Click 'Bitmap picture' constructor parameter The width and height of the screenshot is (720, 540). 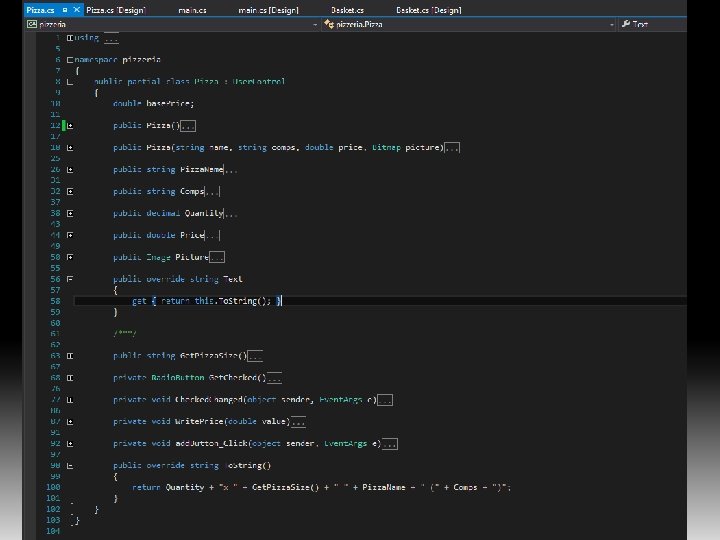[407, 147]
